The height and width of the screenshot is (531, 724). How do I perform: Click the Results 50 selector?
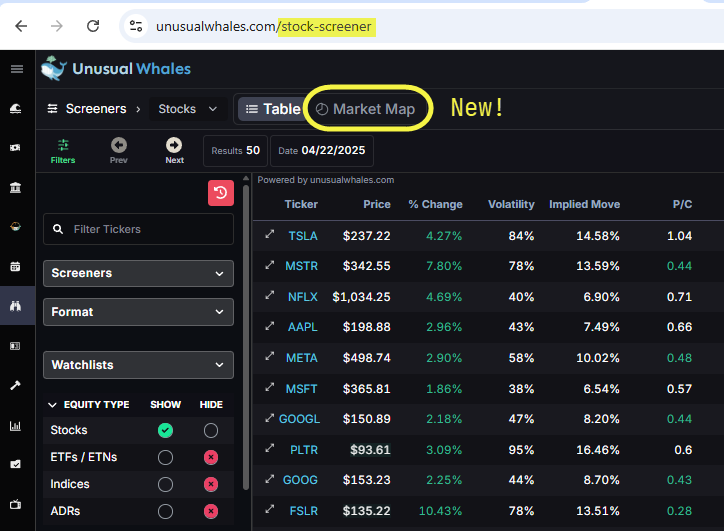point(235,151)
